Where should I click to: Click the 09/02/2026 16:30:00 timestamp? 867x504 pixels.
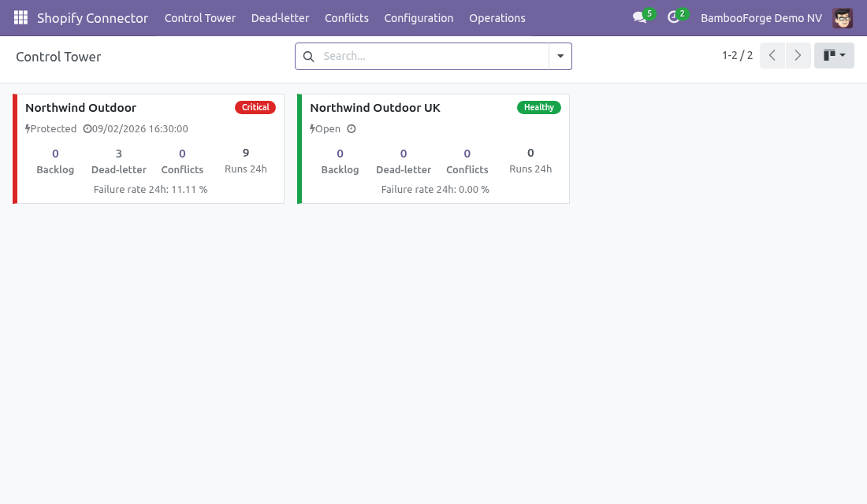[x=140, y=129]
